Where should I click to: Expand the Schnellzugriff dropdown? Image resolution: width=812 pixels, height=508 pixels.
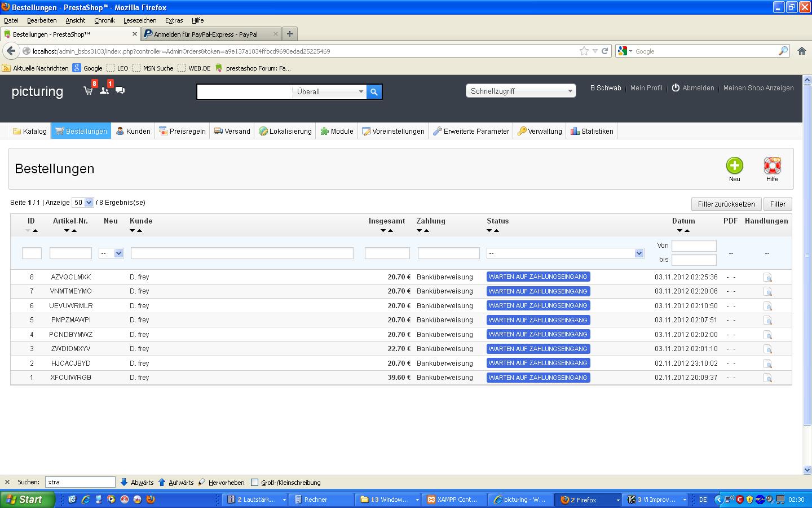point(520,91)
